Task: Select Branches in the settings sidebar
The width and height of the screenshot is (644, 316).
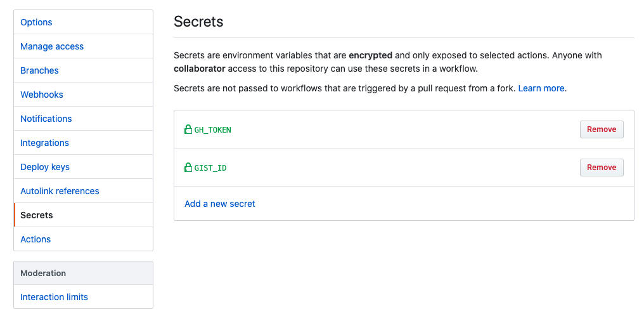Action: 39,70
